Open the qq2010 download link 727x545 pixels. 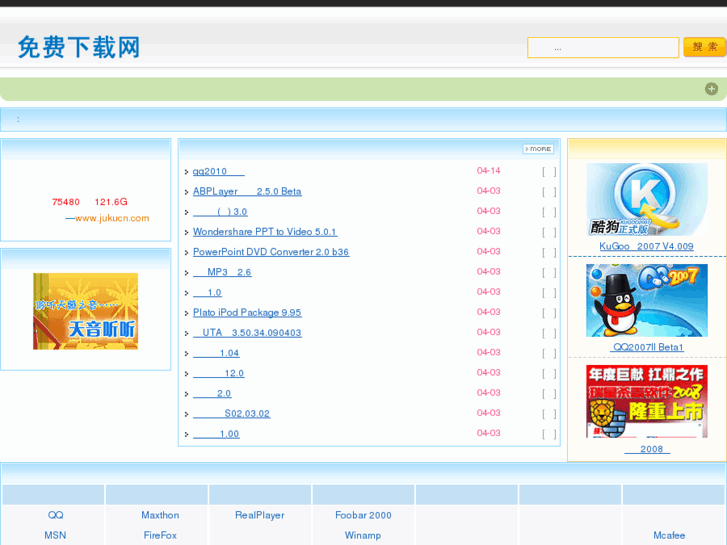click(x=218, y=171)
